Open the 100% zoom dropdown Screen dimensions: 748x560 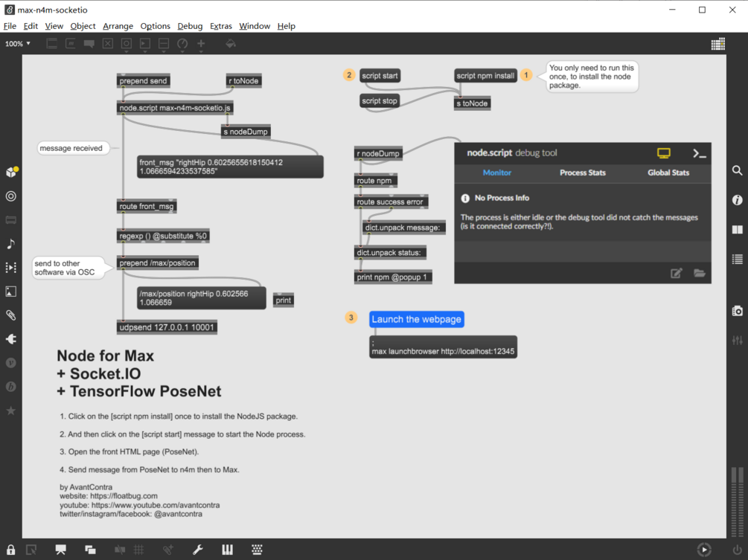[18, 44]
